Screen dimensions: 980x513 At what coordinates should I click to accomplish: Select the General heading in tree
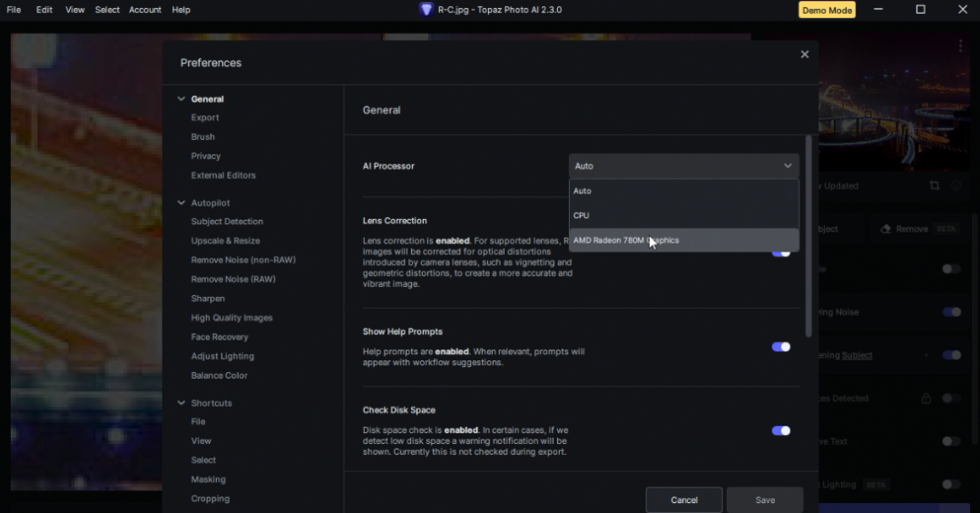pos(208,99)
